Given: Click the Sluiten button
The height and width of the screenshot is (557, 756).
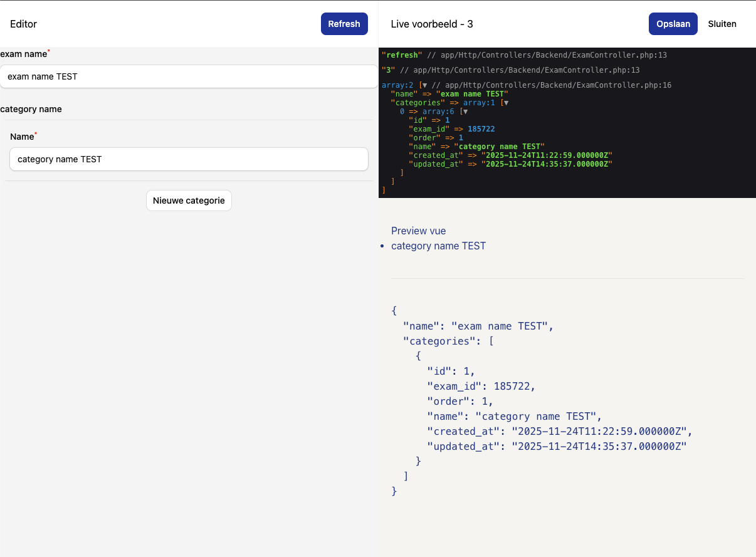Looking at the screenshot, I should [722, 23].
